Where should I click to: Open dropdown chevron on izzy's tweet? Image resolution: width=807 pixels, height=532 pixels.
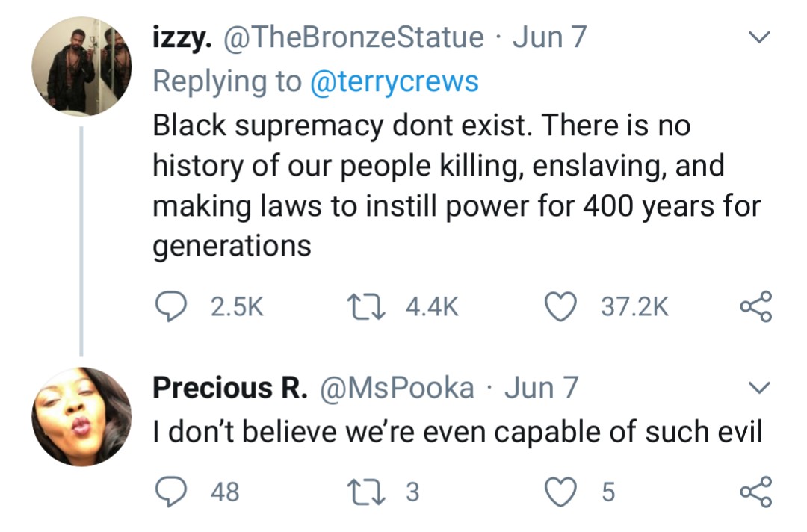(x=758, y=37)
